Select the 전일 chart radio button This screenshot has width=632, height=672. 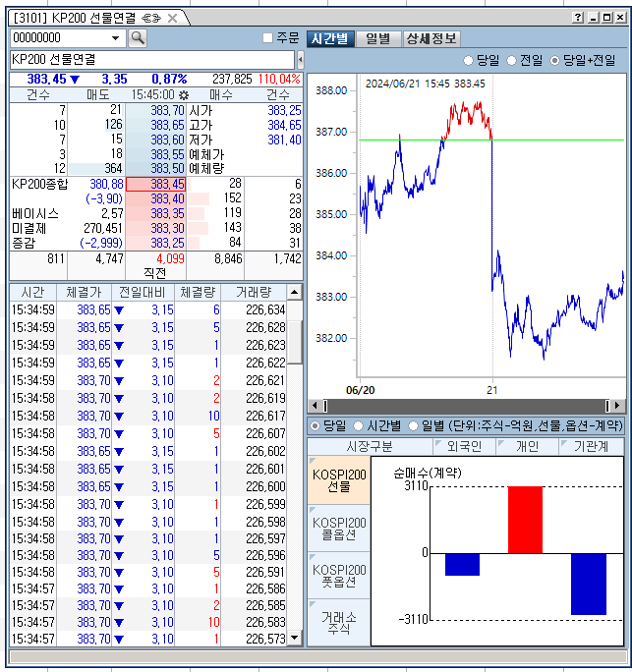511,61
